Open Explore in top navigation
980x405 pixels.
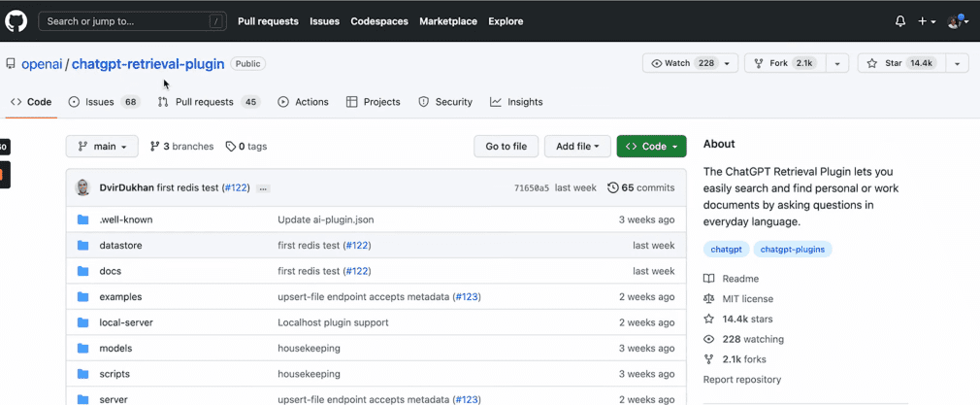[506, 21]
